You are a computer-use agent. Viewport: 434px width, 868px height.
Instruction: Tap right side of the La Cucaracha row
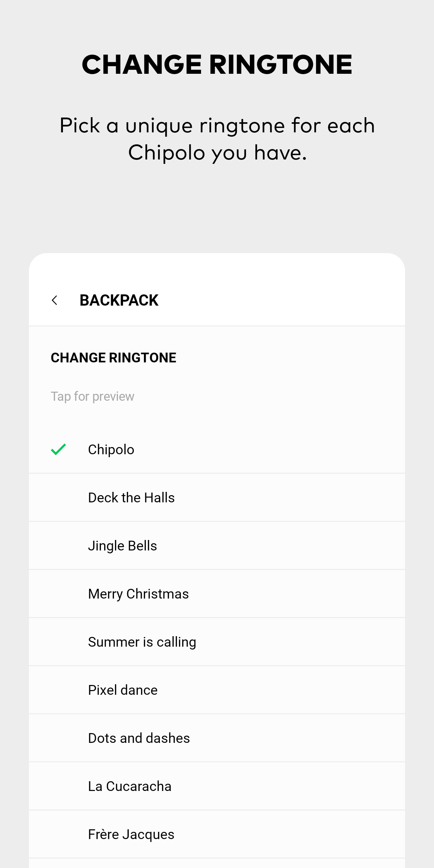[x=325, y=786]
